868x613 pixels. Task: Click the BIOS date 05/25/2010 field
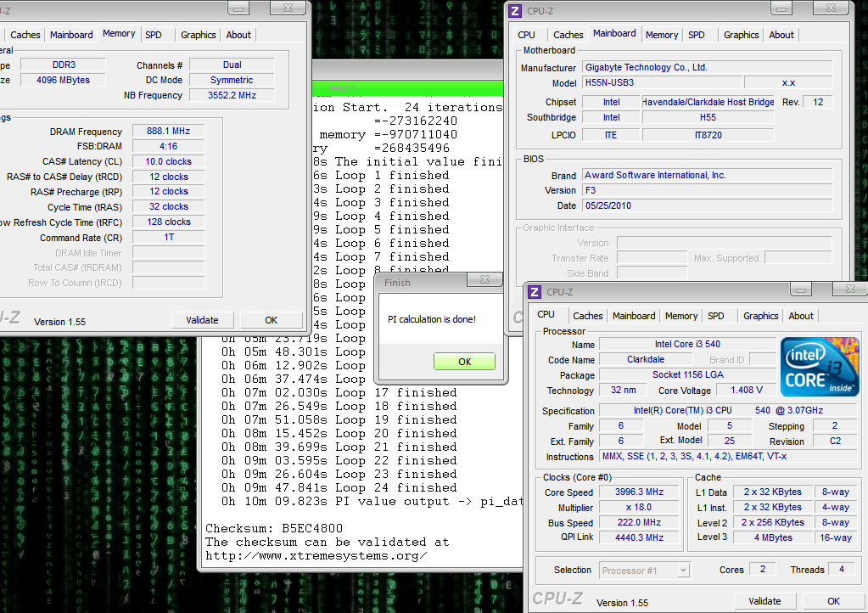708,205
